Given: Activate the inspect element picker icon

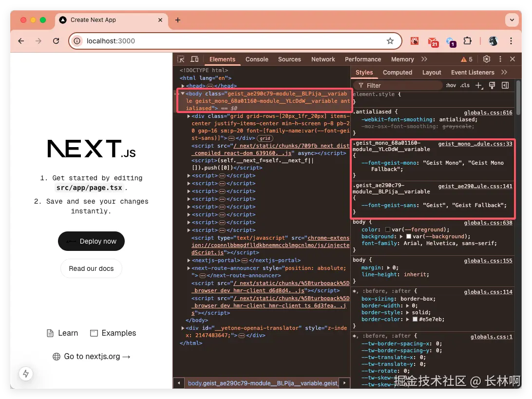Looking at the screenshot, I should coord(181,59).
